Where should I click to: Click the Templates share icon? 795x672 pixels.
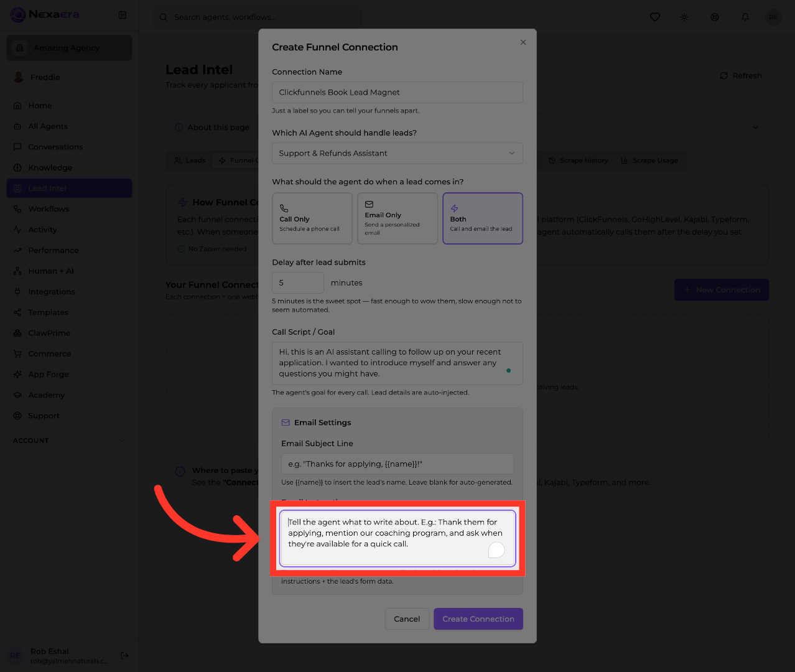17,312
